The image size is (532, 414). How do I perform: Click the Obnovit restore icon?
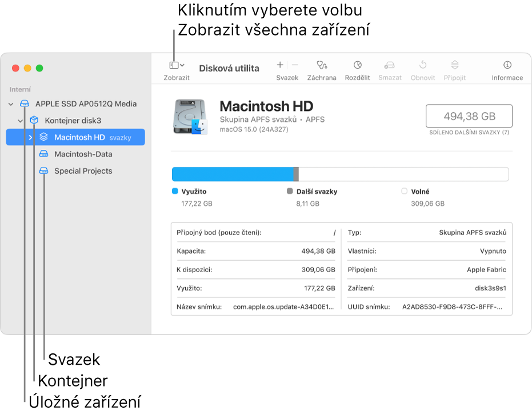coord(422,65)
